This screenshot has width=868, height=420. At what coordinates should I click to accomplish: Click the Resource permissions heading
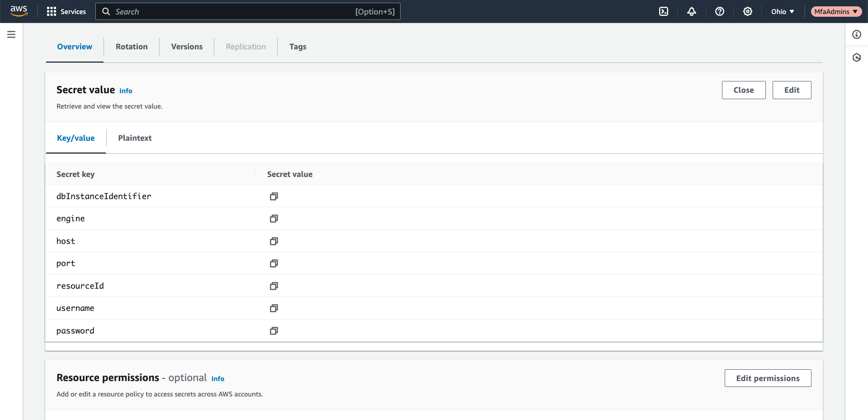point(108,377)
